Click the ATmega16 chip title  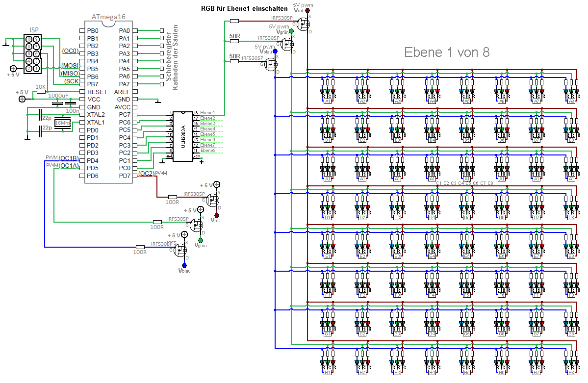click(108, 17)
